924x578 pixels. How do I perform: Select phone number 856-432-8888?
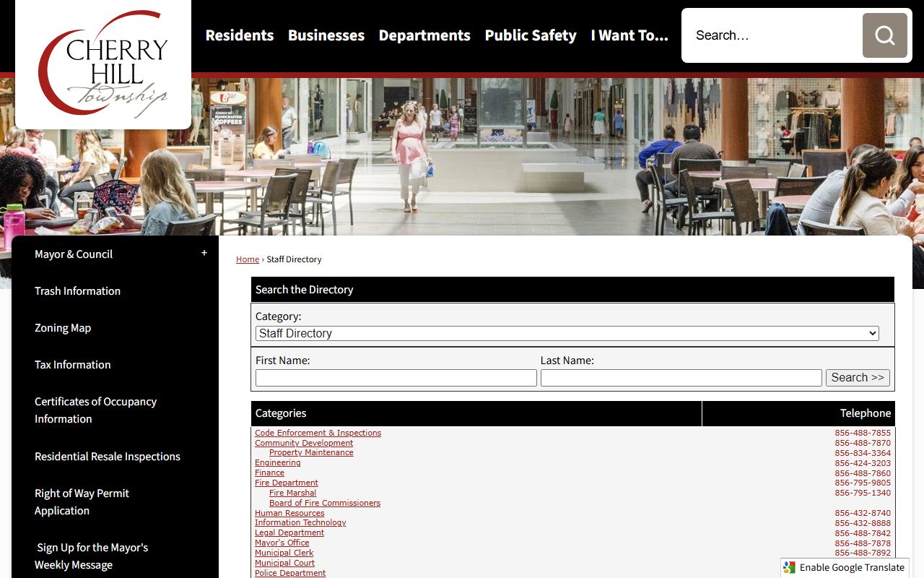pos(863,523)
